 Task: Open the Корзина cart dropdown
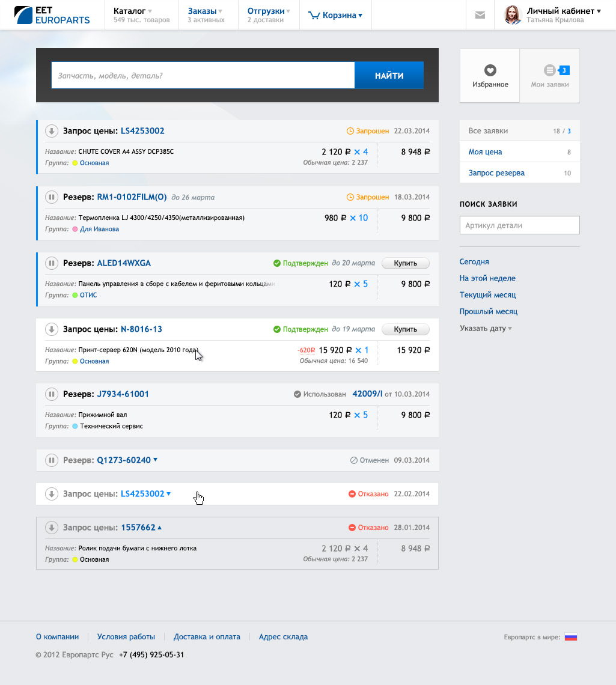[x=336, y=15]
